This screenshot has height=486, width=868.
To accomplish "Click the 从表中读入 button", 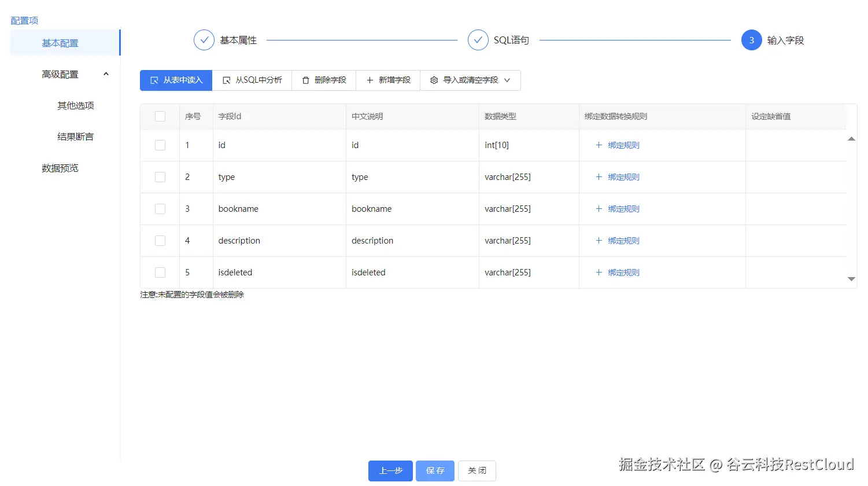I will (176, 80).
